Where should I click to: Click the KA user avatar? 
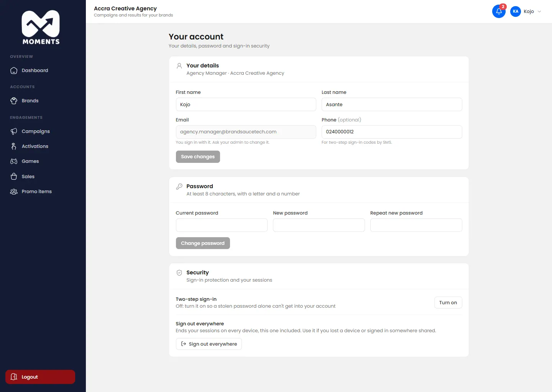click(x=516, y=11)
